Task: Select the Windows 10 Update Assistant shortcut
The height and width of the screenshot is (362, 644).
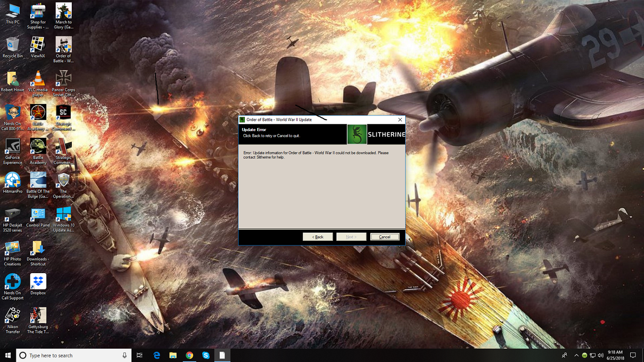Action: click(x=63, y=219)
